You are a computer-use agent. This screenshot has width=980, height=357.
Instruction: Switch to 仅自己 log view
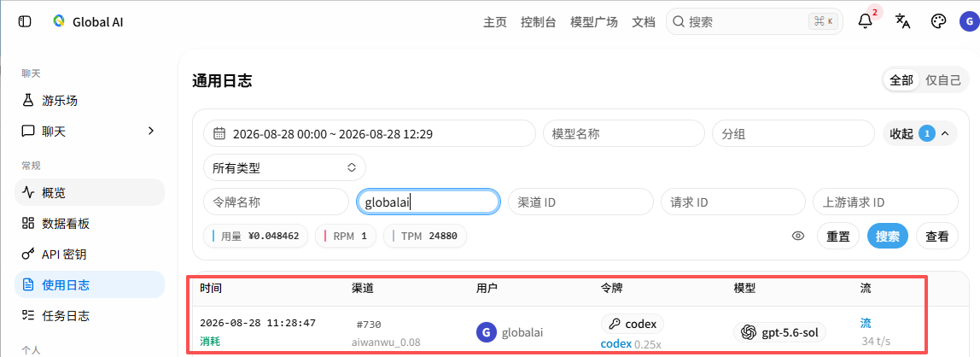[942, 80]
